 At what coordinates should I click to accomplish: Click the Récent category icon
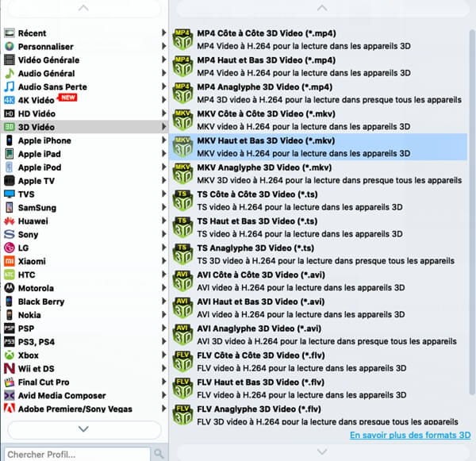pos(9,33)
